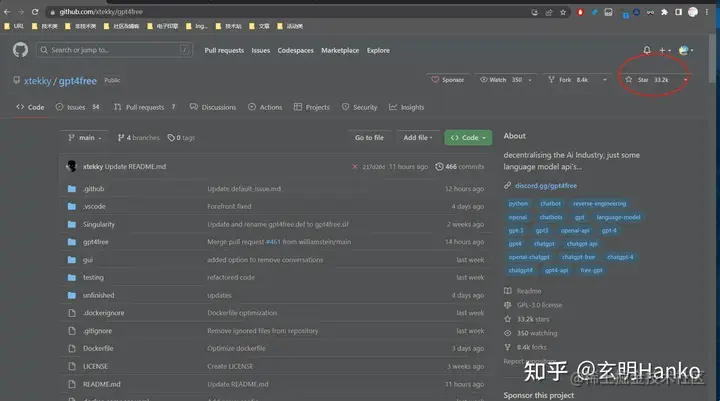The width and height of the screenshot is (720, 401).
Task: View the 466 commits history
Action: pyautogui.click(x=460, y=167)
